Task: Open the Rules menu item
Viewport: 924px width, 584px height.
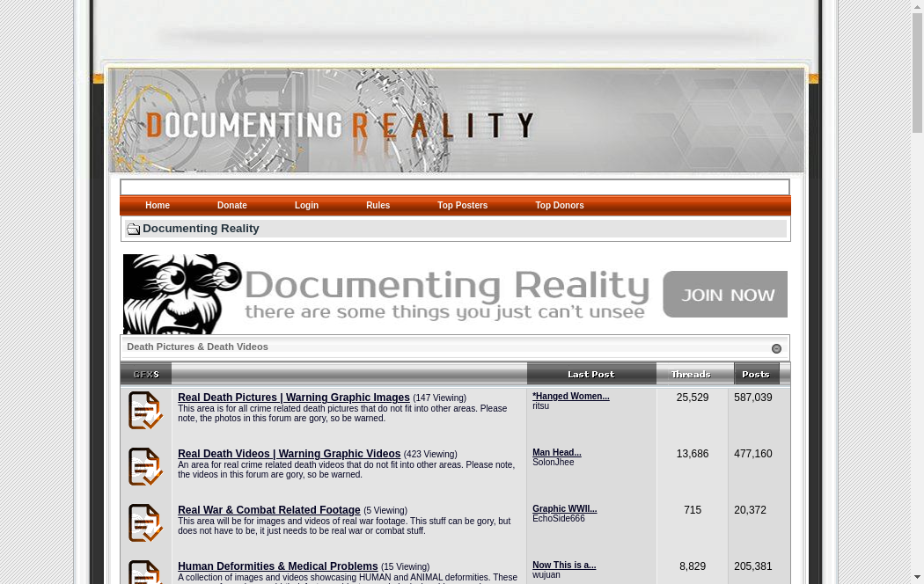Action: 378,206
